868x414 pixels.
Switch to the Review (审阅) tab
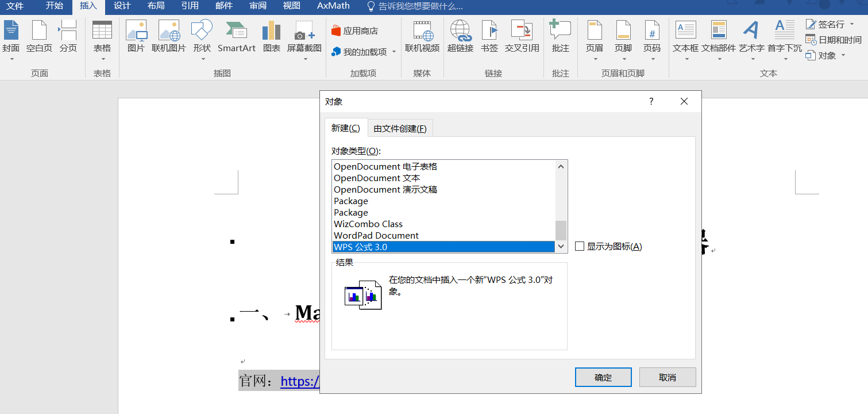point(258,6)
